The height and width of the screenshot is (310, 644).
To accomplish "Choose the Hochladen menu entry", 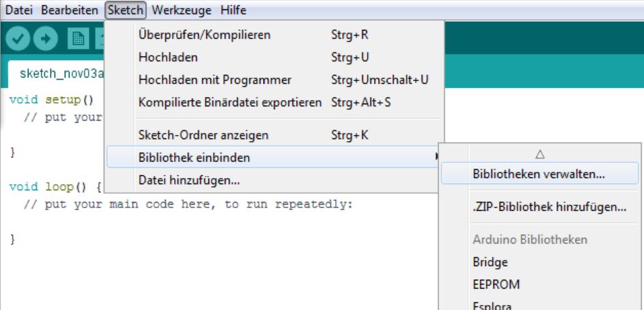I will (x=168, y=57).
